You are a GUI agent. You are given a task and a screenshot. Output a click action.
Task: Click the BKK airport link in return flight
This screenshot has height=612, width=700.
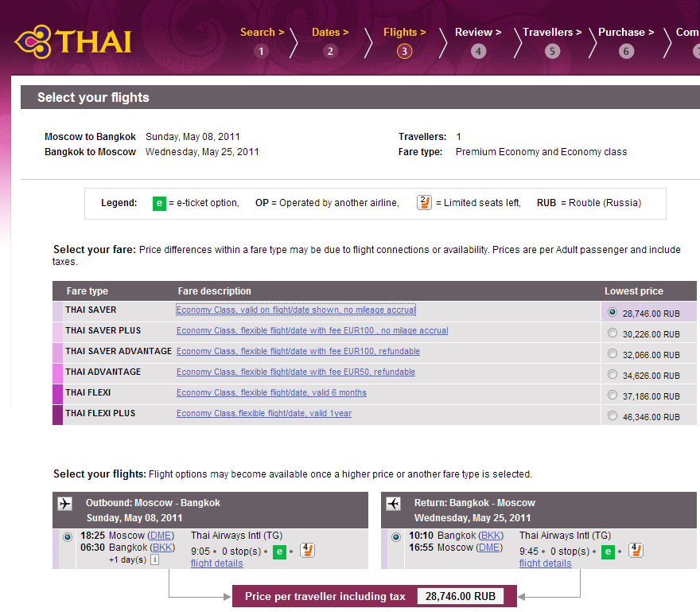491,536
